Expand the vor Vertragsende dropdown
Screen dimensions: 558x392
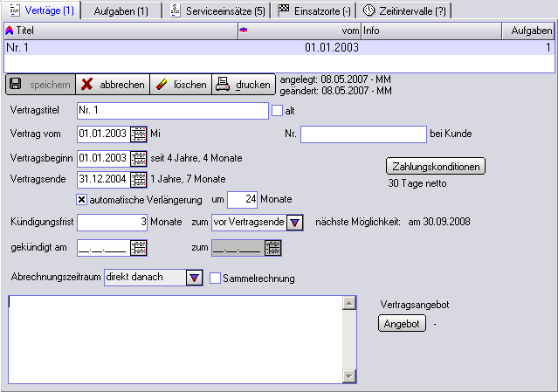point(294,223)
